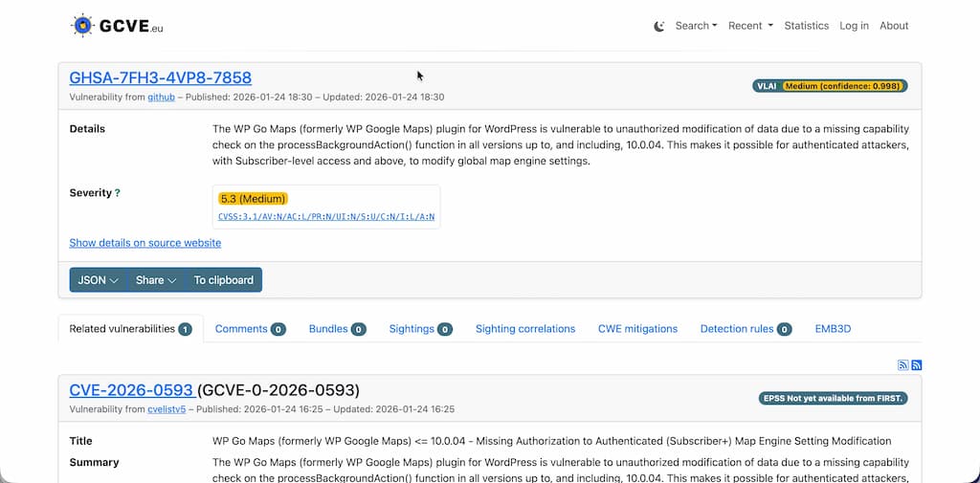
Task: Click the VLAI Medium confidence badge
Action: pos(830,86)
